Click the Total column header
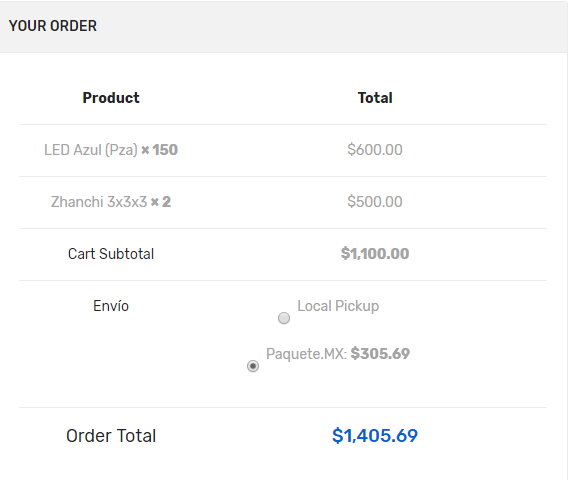The height and width of the screenshot is (480, 568). [375, 98]
